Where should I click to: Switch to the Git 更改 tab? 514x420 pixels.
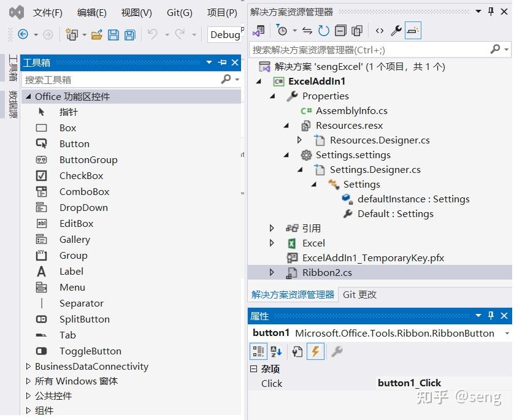359,294
